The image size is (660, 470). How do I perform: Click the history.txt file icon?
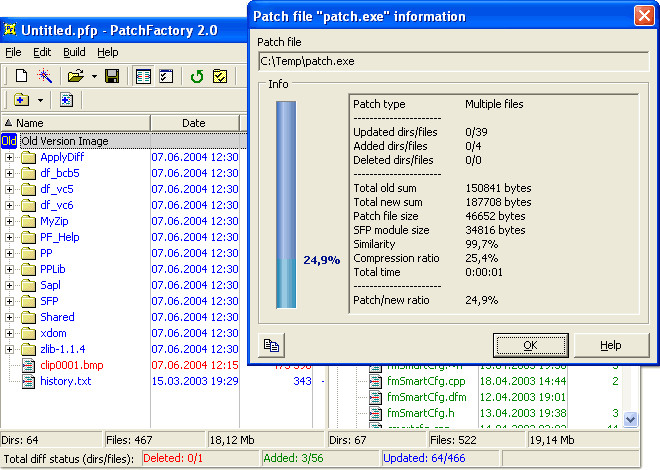point(28,381)
